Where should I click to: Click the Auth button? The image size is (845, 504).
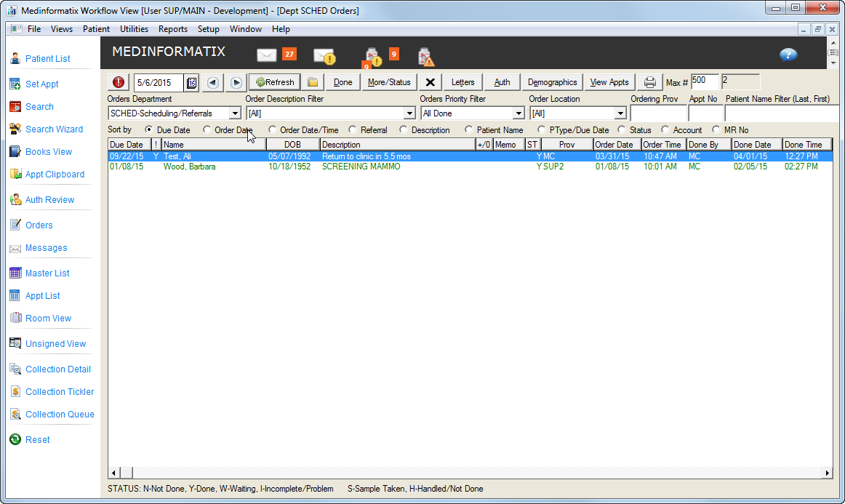click(x=502, y=82)
